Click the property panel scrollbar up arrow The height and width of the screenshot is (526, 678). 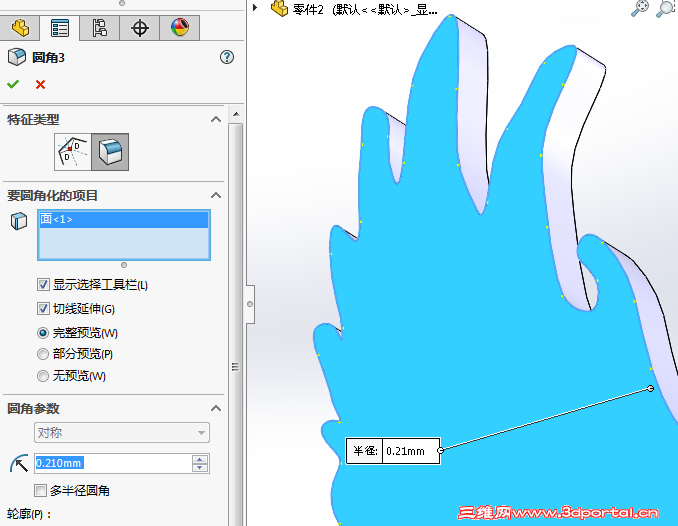point(236,114)
